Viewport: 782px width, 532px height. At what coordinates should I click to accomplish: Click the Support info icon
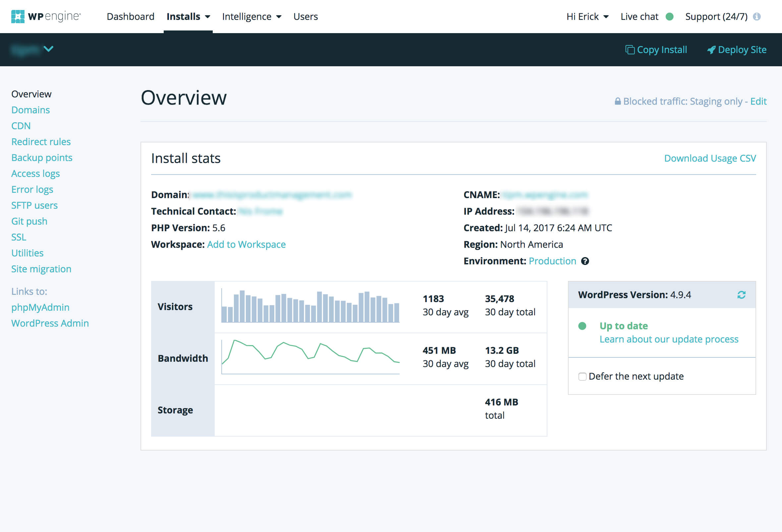point(757,17)
